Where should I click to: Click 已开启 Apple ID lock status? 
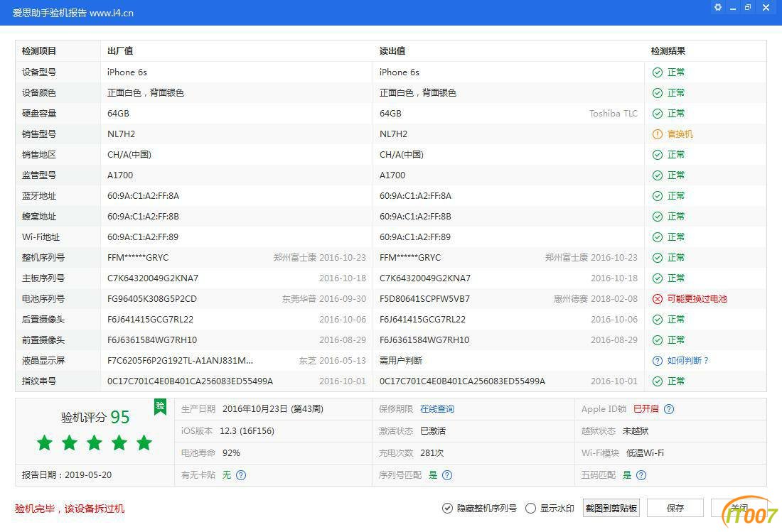point(646,409)
